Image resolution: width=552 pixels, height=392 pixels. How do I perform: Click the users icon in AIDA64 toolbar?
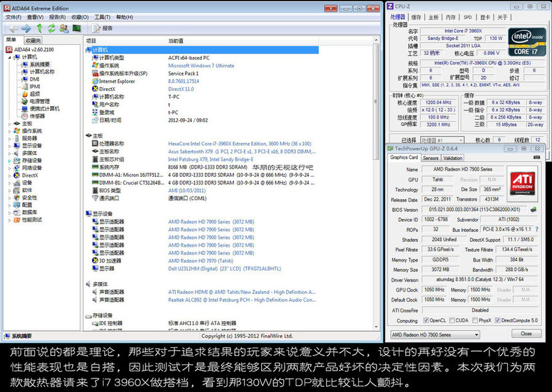tap(64, 29)
